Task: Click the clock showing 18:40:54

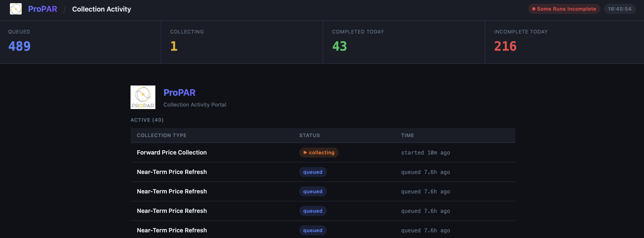Action: click(620, 9)
